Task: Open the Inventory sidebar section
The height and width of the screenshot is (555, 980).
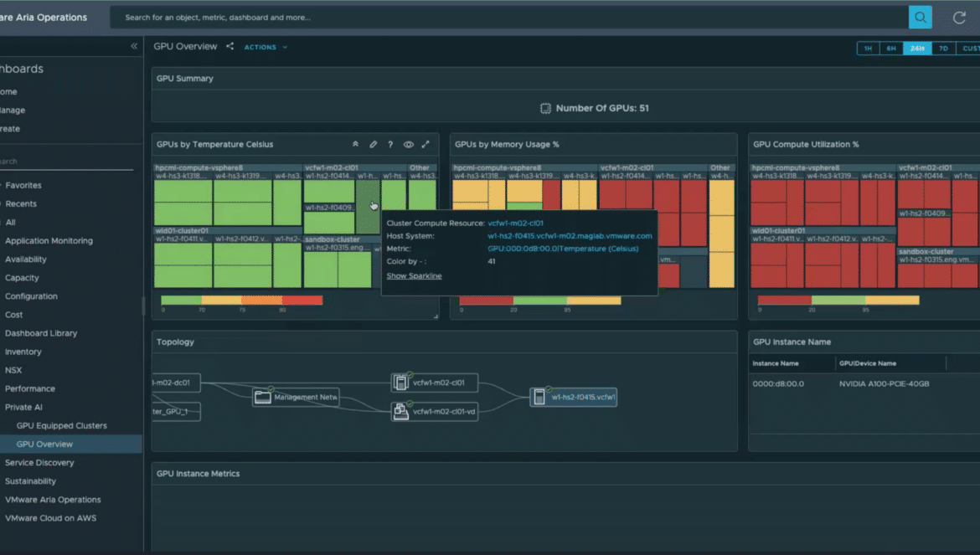Action: point(23,352)
